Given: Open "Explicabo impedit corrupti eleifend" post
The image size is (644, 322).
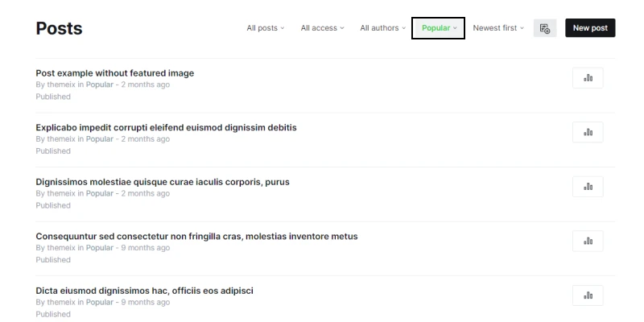Looking at the screenshot, I should (166, 127).
